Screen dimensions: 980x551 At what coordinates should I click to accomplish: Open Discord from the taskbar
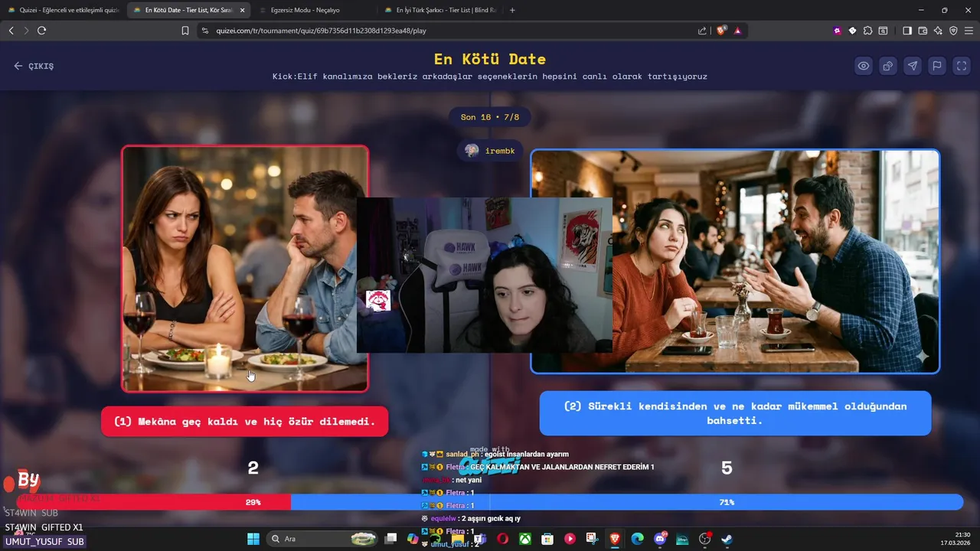(660, 539)
